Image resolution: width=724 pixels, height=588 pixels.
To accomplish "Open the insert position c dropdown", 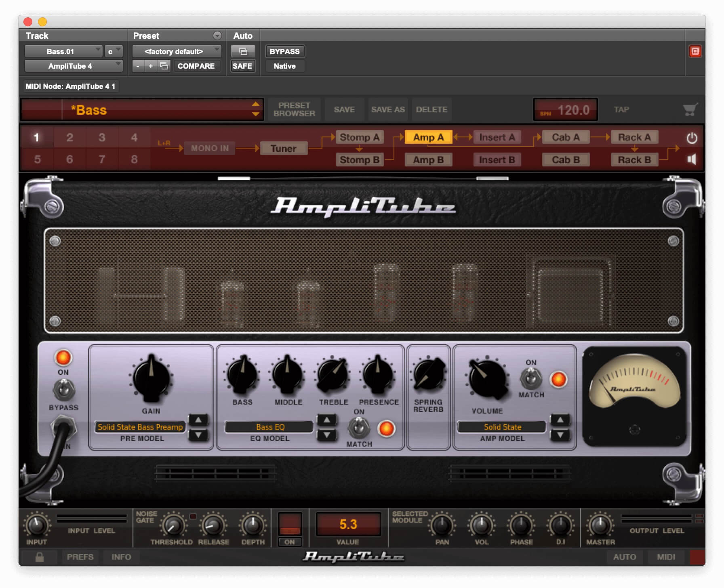I will point(114,51).
